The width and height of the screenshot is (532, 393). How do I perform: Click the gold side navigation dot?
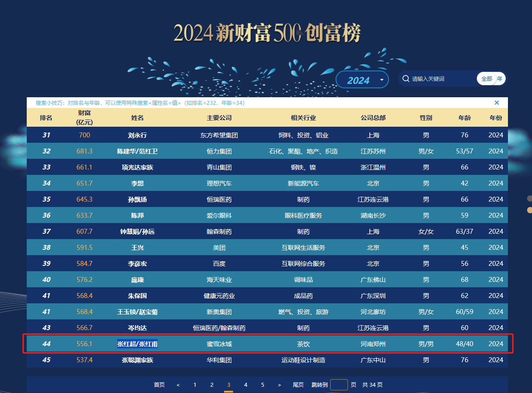tap(529, 210)
